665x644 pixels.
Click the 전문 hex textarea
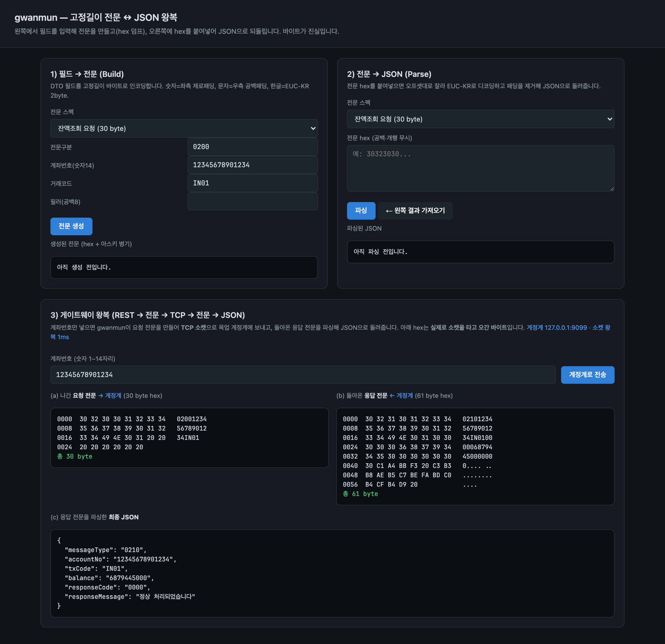click(480, 168)
